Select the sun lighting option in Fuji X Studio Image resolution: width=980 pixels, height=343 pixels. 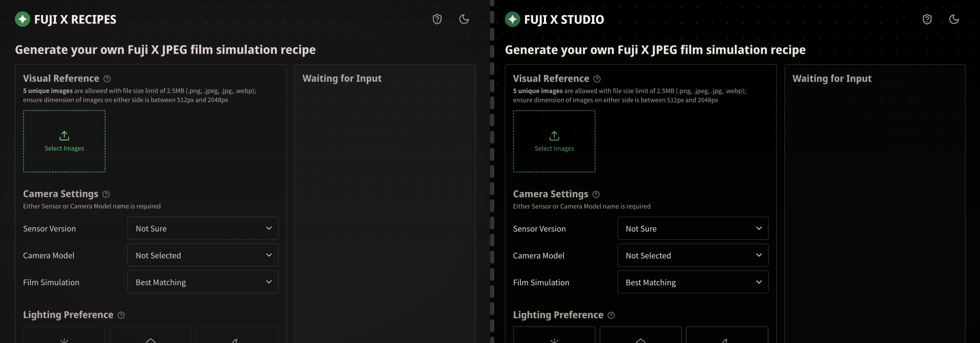pyautogui.click(x=554, y=335)
